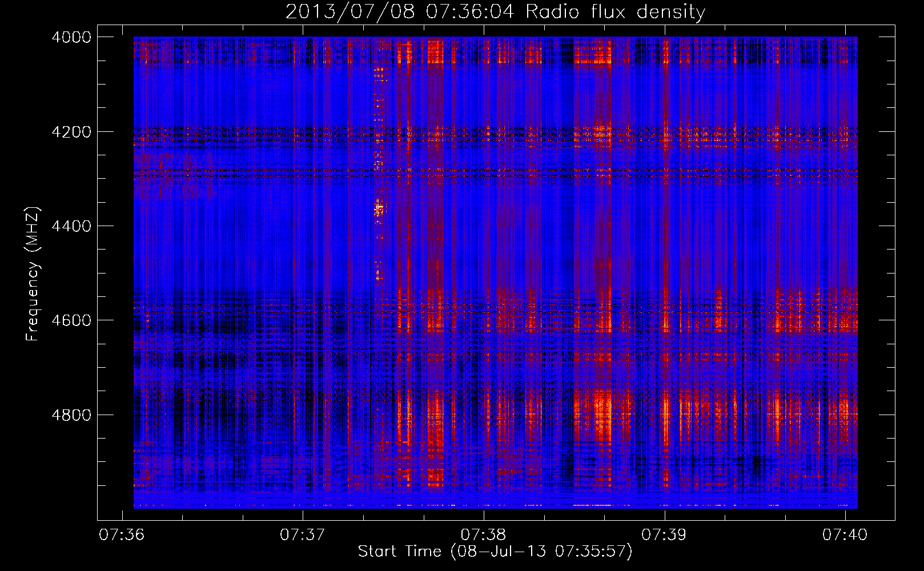Click the 4000 frequency tick label
This screenshot has width=924, height=571.
[x=71, y=37]
